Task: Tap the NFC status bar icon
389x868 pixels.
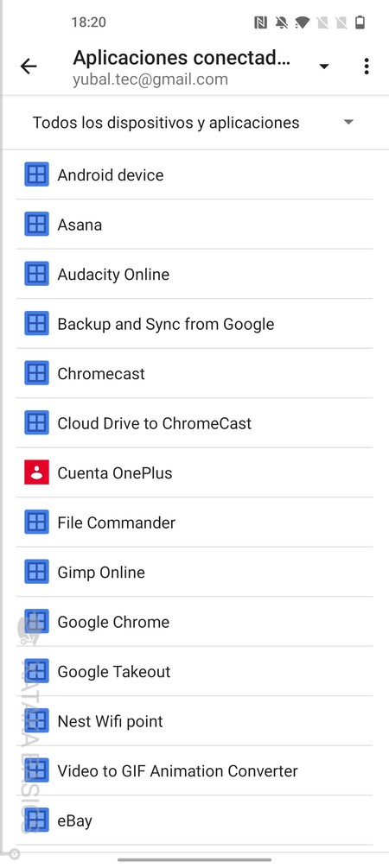Action: point(260,22)
